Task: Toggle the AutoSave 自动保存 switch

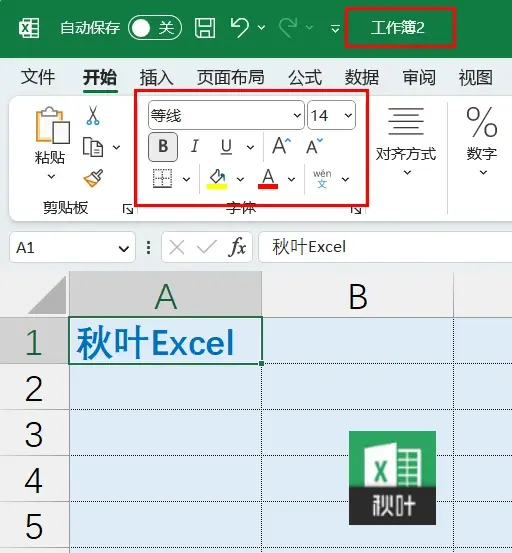Action: click(155, 28)
